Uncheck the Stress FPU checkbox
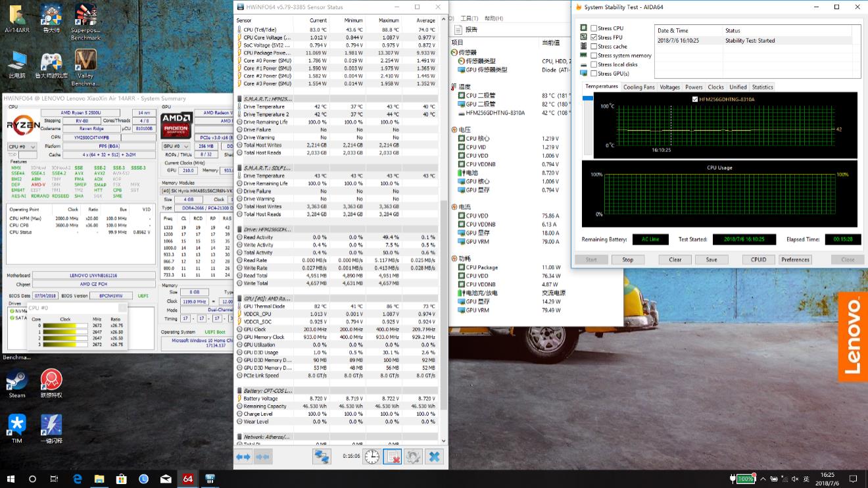Viewport: 868px width, 488px height. click(594, 37)
